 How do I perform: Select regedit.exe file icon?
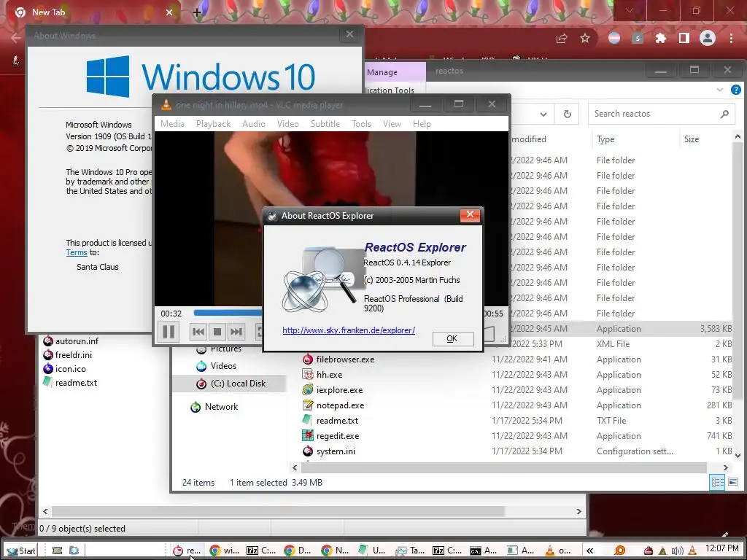(309, 436)
